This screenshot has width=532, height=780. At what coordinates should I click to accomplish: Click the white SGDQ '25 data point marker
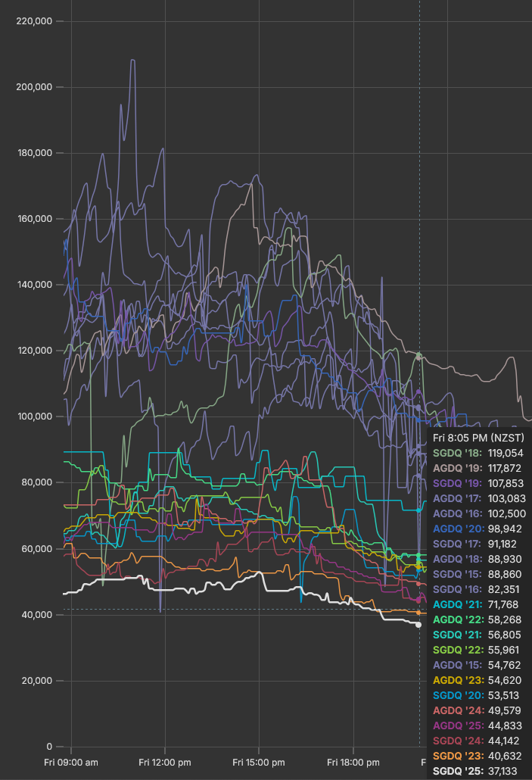(x=418, y=625)
